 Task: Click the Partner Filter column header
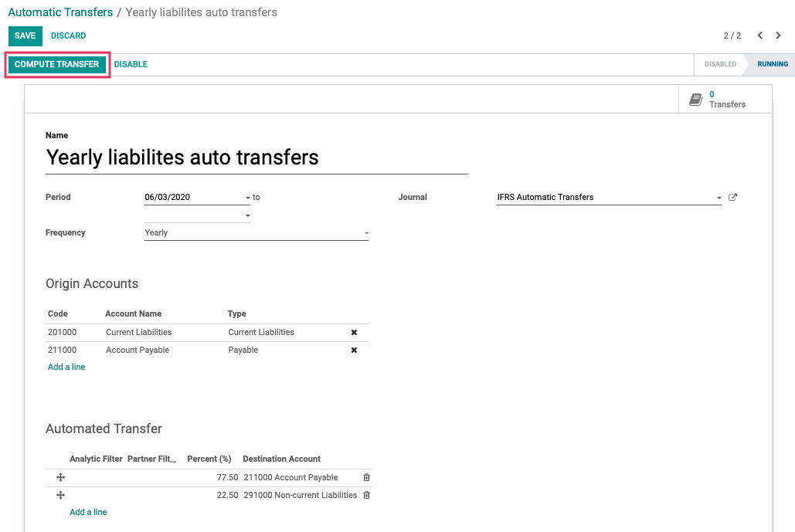click(x=151, y=459)
